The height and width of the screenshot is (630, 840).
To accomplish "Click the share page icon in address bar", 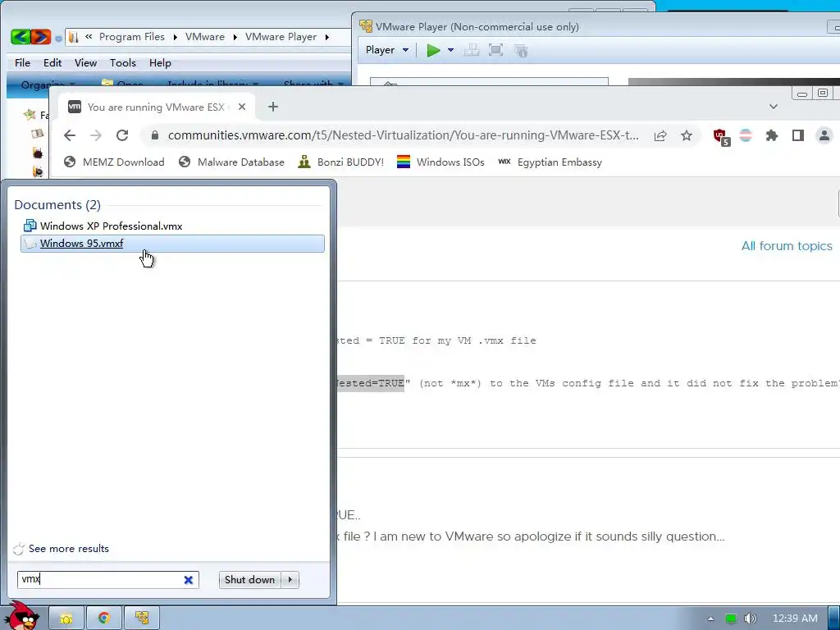I will pyautogui.click(x=660, y=135).
